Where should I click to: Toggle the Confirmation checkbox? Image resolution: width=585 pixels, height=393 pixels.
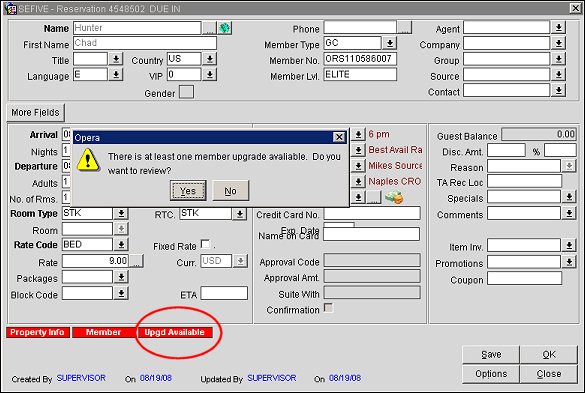(328, 308)
